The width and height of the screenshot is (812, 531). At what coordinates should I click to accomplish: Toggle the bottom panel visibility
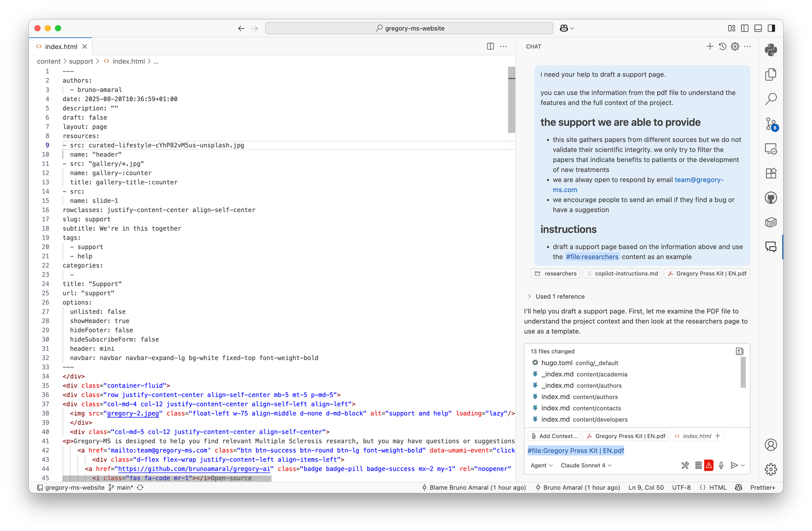click(x=758, y=28)
